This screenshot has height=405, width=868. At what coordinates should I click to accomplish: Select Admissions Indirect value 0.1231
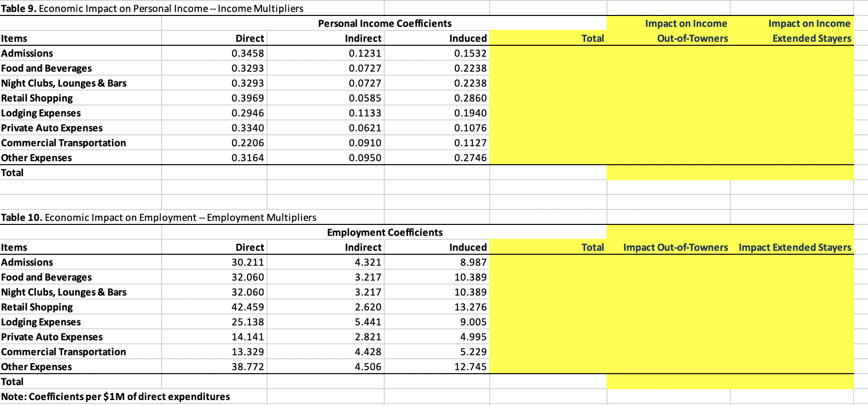(365, 53)
